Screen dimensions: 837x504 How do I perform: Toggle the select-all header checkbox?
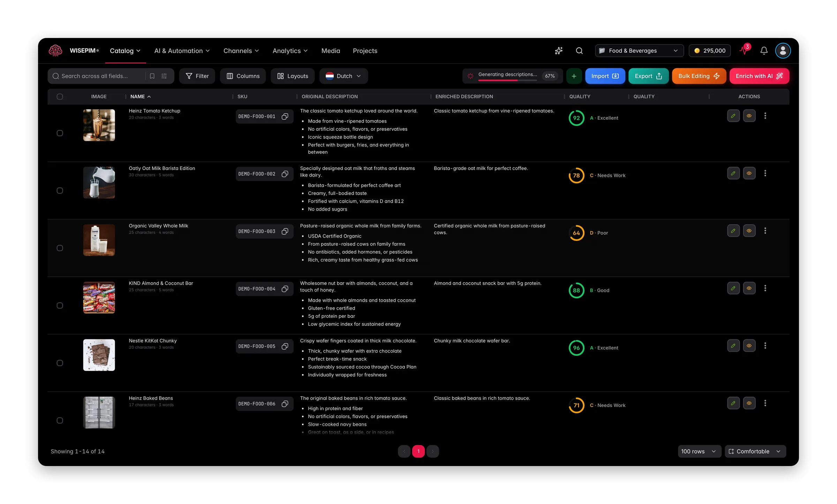point(60,97)
